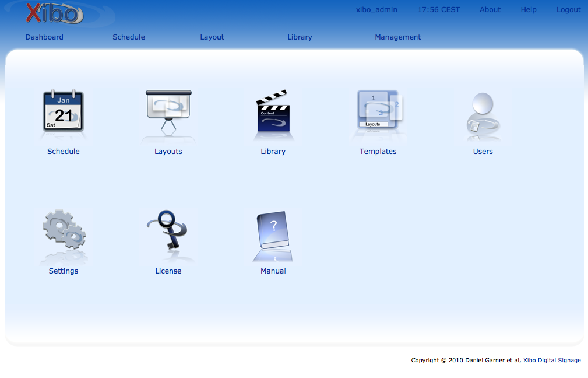Click the Settings text label

pos(64,271)
